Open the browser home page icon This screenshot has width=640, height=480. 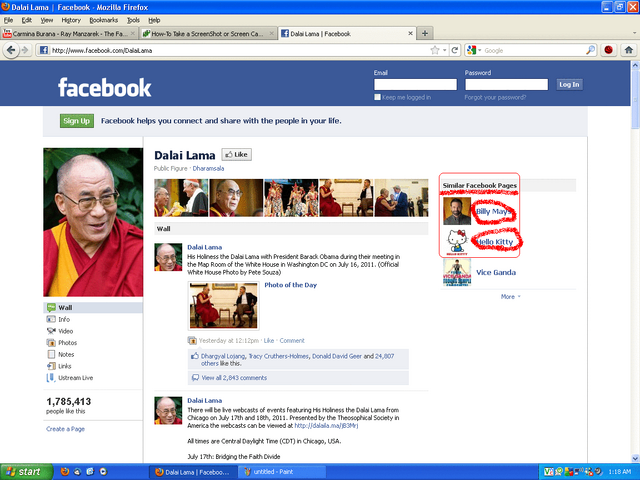(x=629, y=50)
